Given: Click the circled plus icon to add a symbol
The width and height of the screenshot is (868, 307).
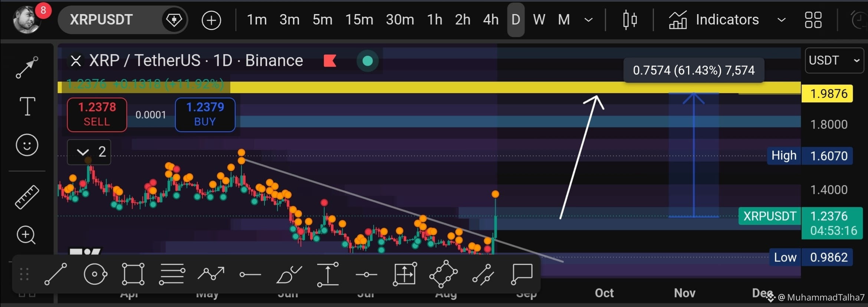Looking at the screenshot, I should point(211,20).
